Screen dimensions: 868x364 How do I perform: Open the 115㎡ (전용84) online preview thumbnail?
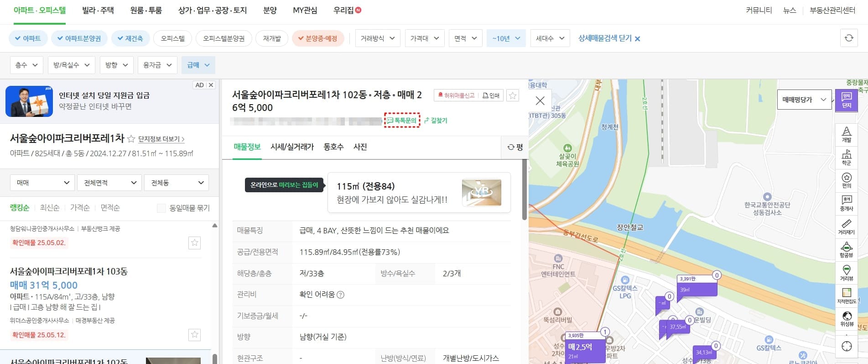pyautogui.click(x=481, y=192)
